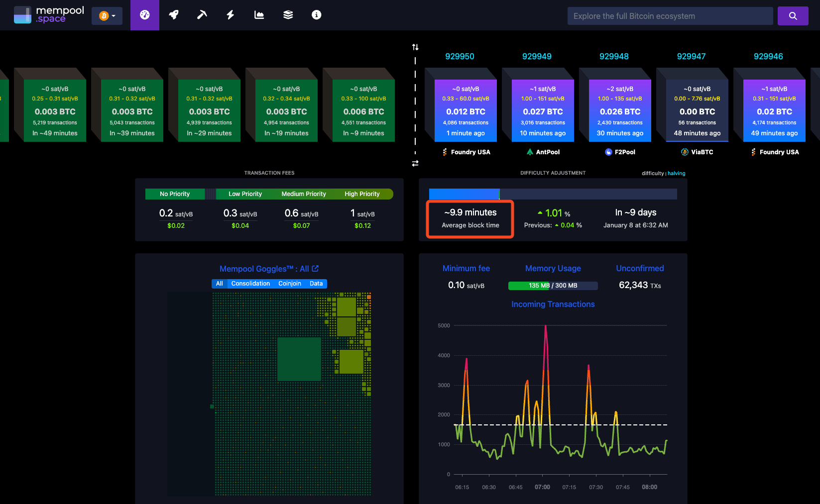The height and width of the screenshot is (504, 820).
Task: Open the blocks layers icon
Action: click(x=288, y=15)
